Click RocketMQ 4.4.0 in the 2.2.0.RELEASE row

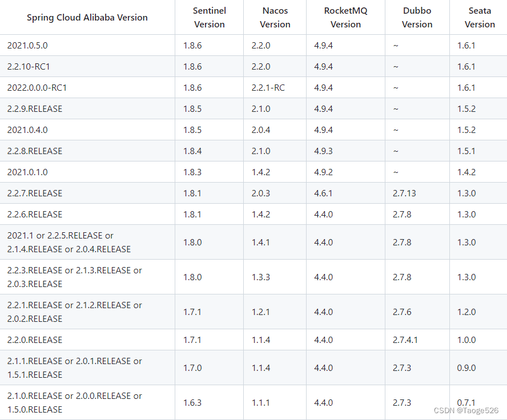pos(323,340)
